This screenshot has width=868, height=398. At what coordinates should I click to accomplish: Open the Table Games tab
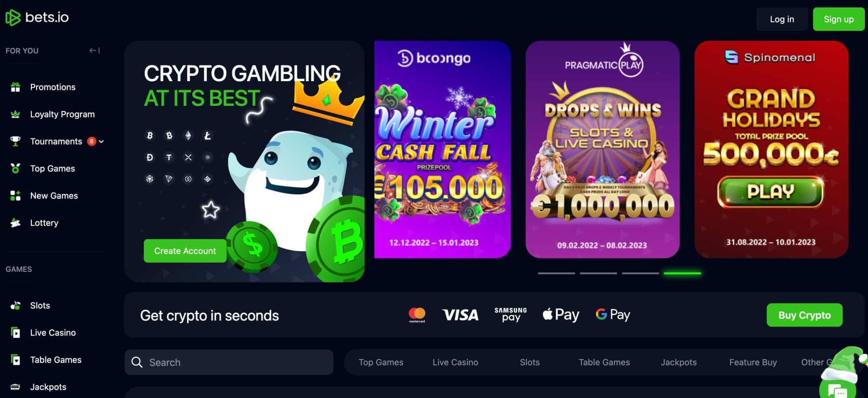[604, 362]
